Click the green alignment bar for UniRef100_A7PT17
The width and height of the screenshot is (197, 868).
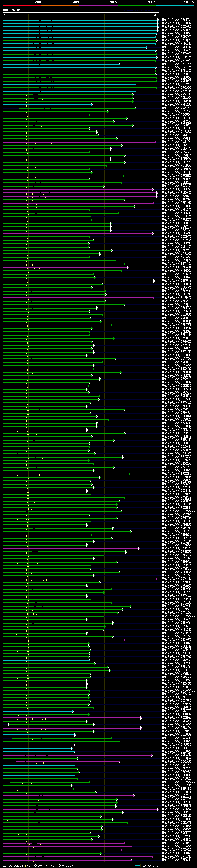coord(67,532)
